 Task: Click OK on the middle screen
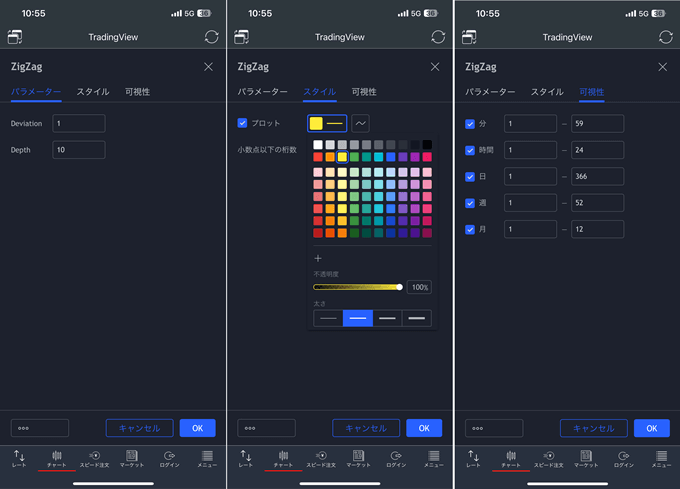424,428
